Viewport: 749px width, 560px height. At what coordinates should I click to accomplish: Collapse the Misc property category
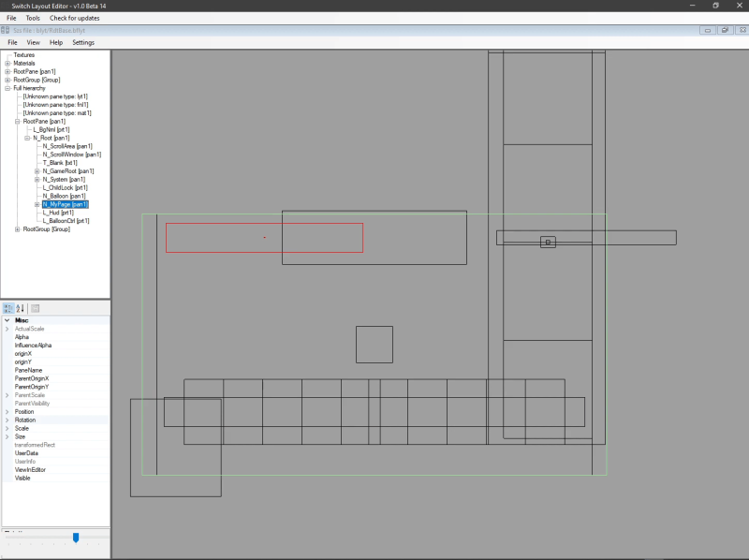tap(7, 320)
